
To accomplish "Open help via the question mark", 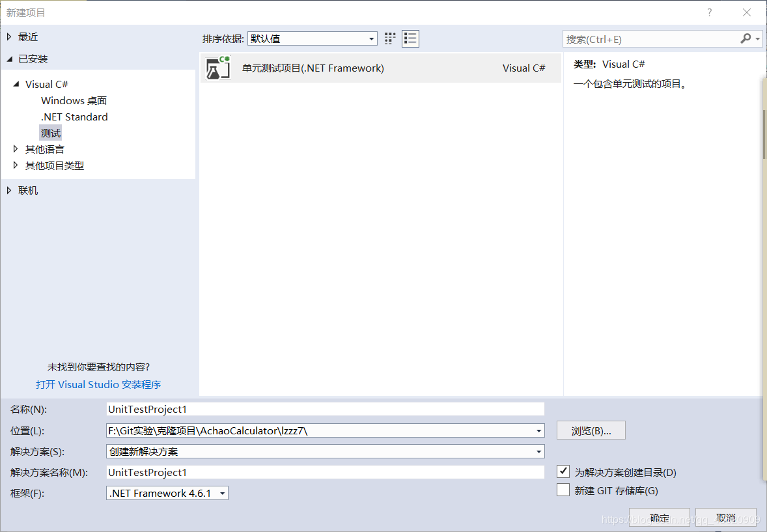I will click(x=709, y=12).
